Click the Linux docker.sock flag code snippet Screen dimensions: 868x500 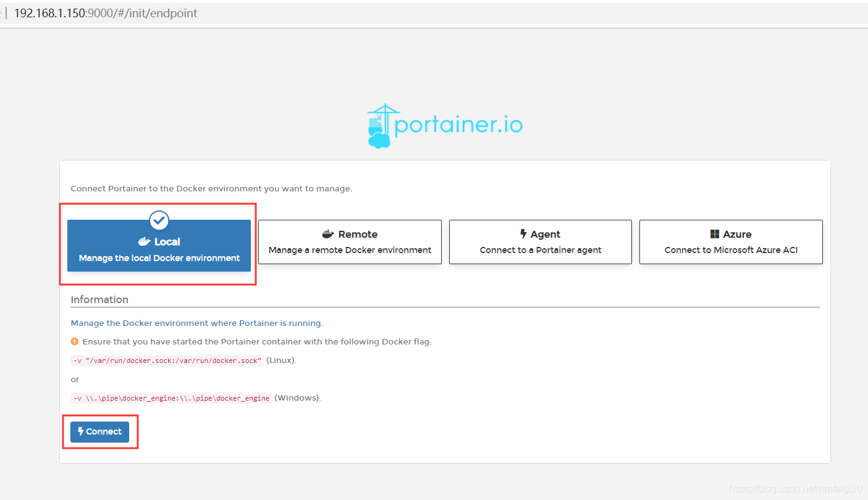click(x=167, y=360)
